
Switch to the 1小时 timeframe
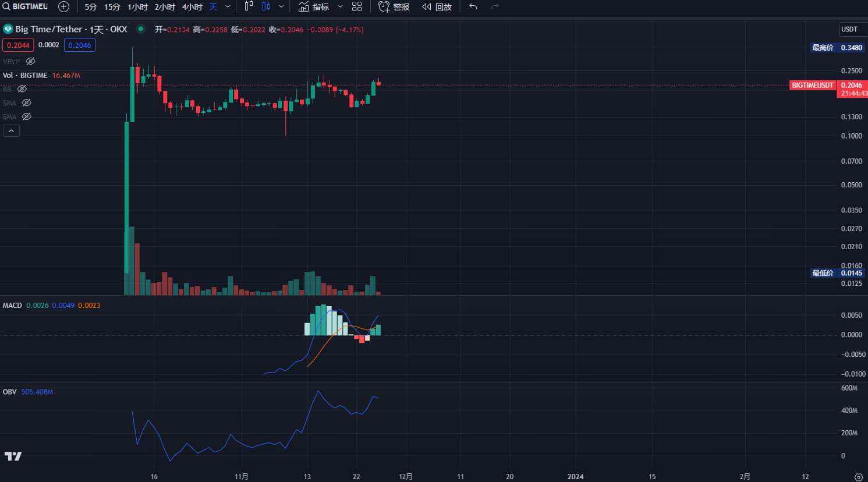(x=137, y=7)
